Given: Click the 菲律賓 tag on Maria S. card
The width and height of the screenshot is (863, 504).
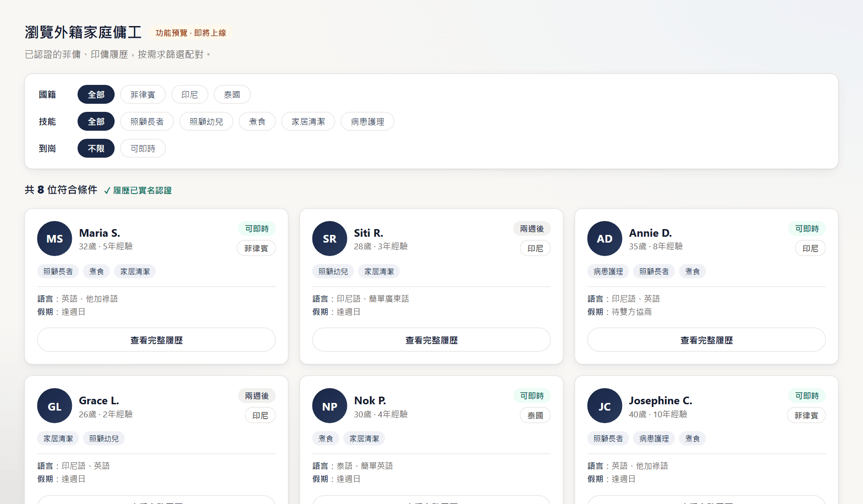Looking at the screenshot, I should click(256, 248).
